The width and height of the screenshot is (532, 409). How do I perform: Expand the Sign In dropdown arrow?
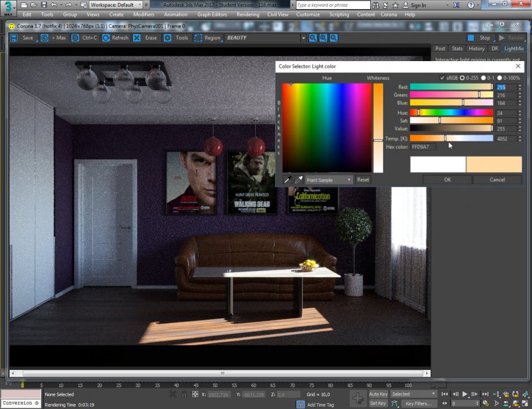[447, 6]
